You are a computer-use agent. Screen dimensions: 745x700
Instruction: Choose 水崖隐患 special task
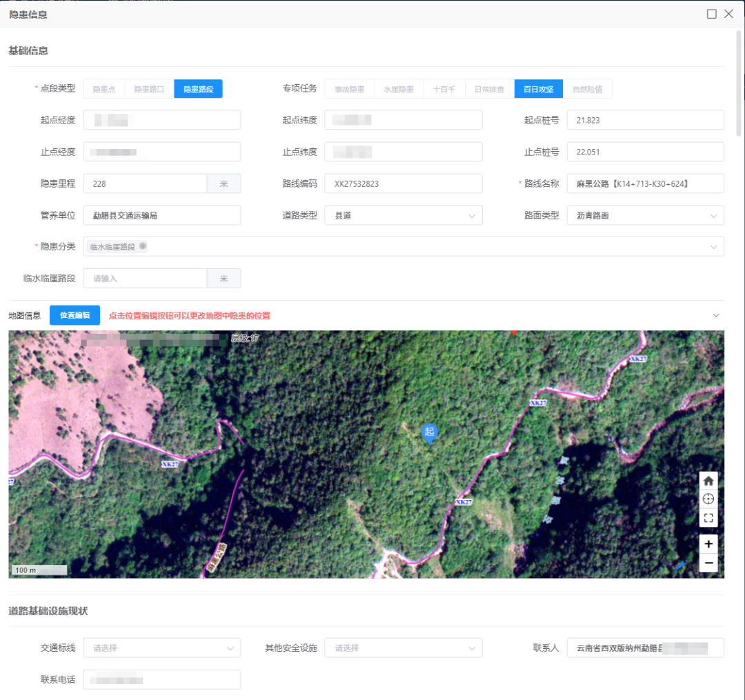click(x=398, y=89)
